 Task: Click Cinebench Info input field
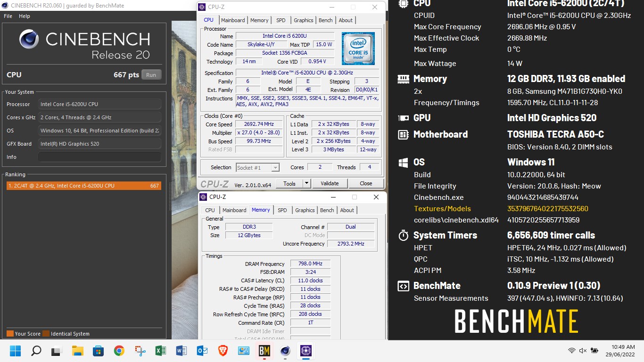click(99, 157)
